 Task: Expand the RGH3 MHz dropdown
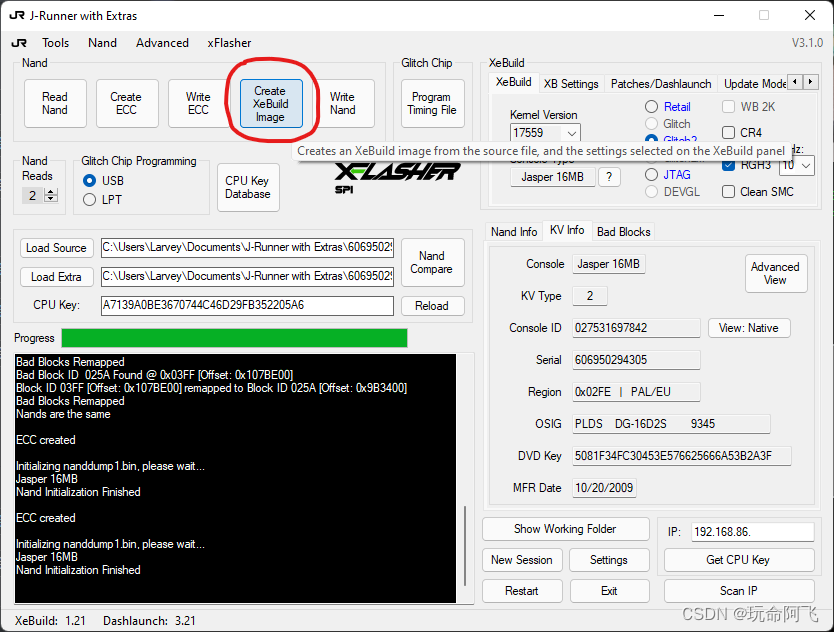tap(806, 166)
